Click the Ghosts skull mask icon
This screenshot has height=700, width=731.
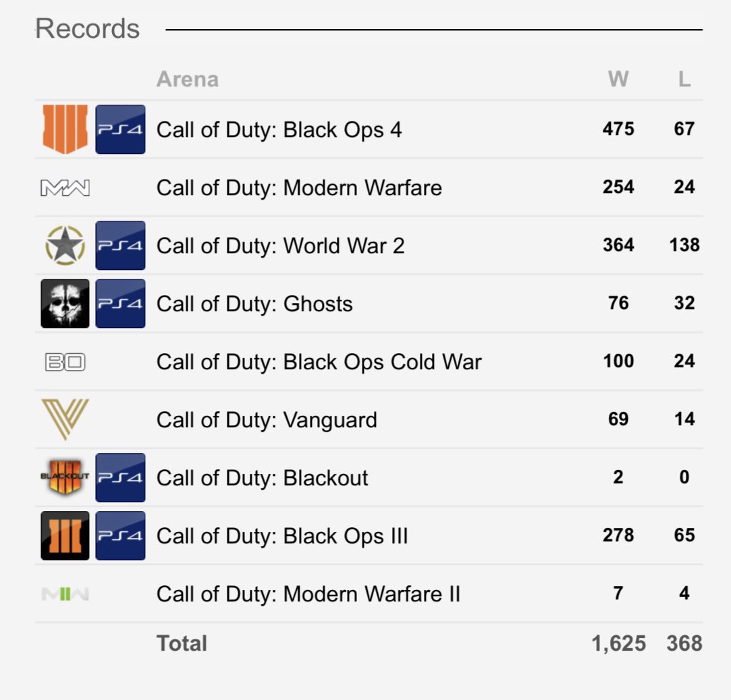[65, 304]
